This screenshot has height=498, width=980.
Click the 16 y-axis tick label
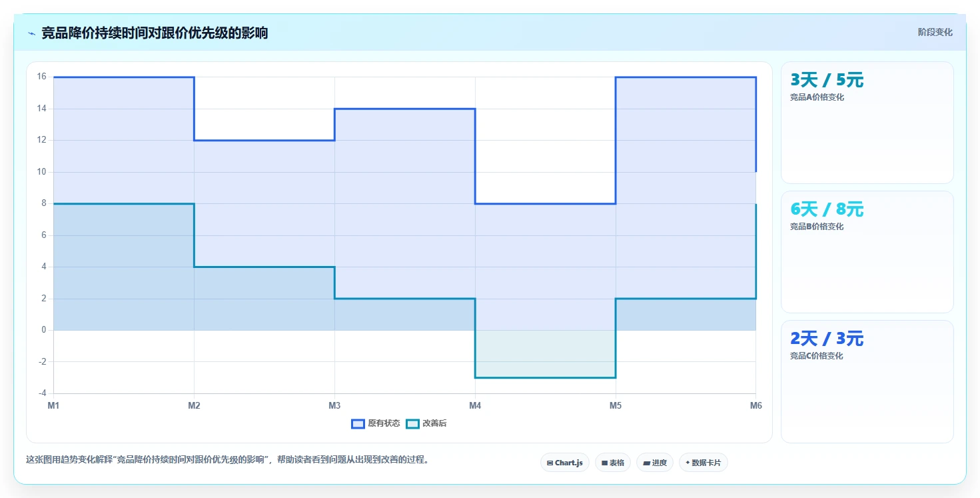(41, 77)
